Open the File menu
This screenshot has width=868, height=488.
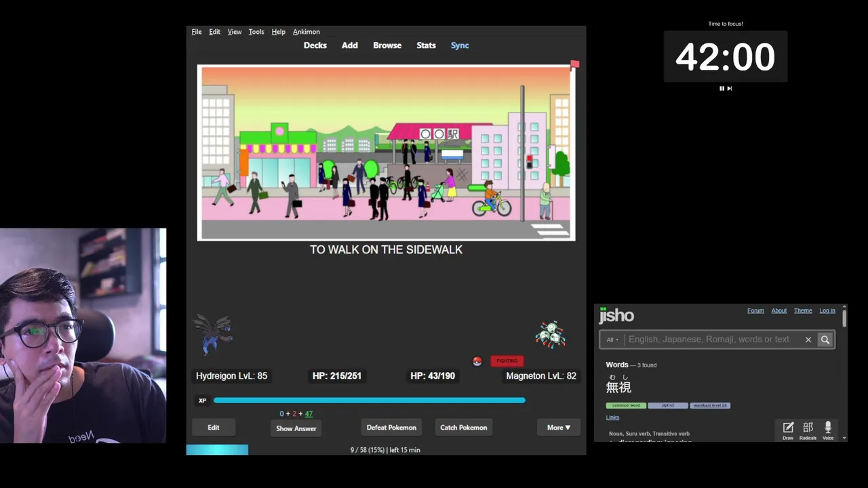click(197, 32)
